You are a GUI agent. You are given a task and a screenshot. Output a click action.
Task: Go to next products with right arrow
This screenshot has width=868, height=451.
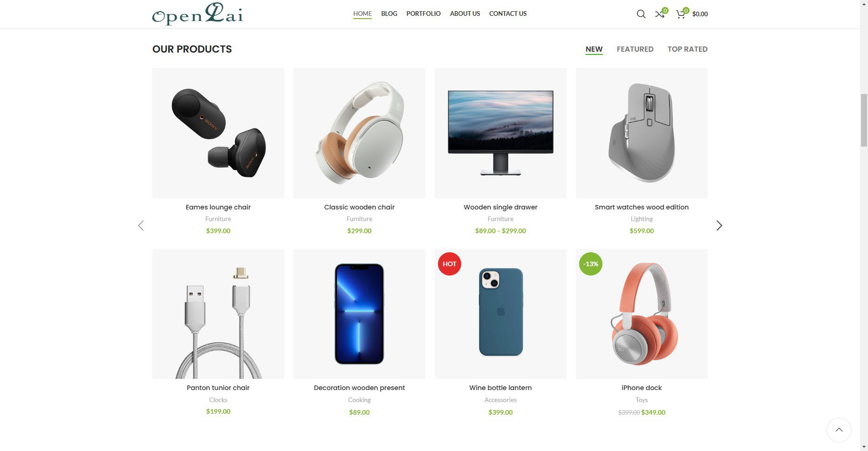tap(719, 226)
